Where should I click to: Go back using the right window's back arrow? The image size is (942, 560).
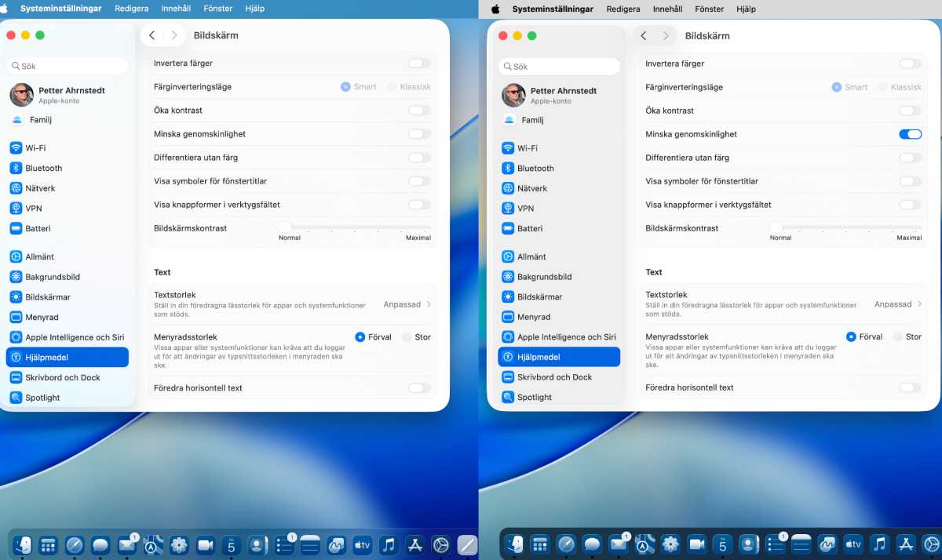[644, 36]
